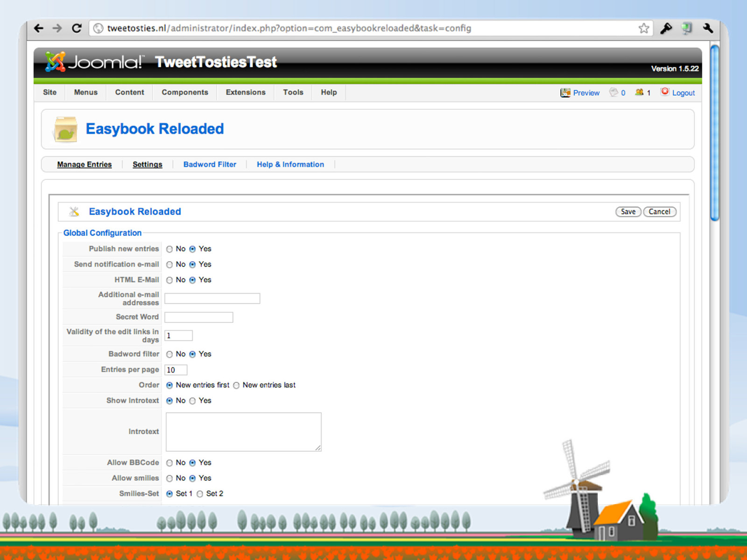Reload the page with refresh icon
747x560 pixels.
coord(77,28)
